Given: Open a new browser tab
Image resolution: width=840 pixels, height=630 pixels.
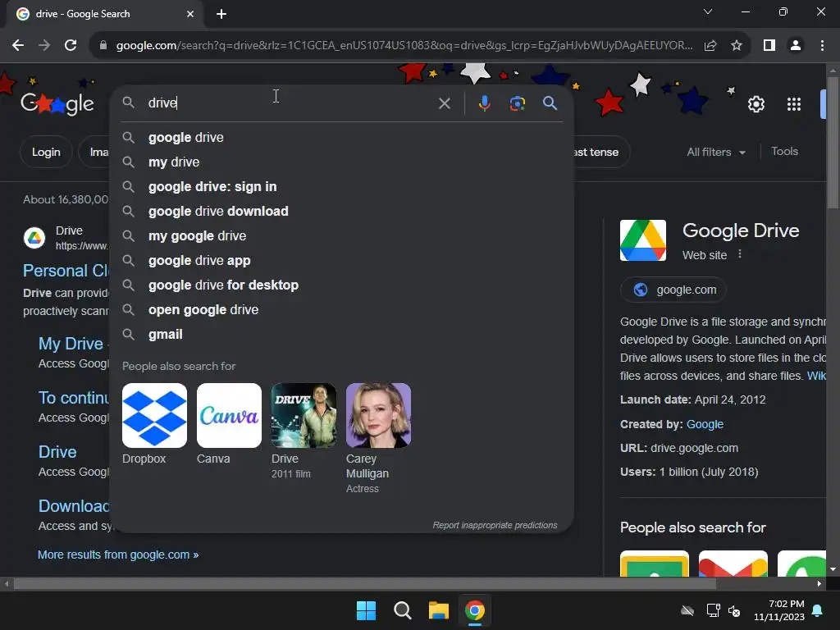Looking at the screenshot, I should [x=221, y=14].
